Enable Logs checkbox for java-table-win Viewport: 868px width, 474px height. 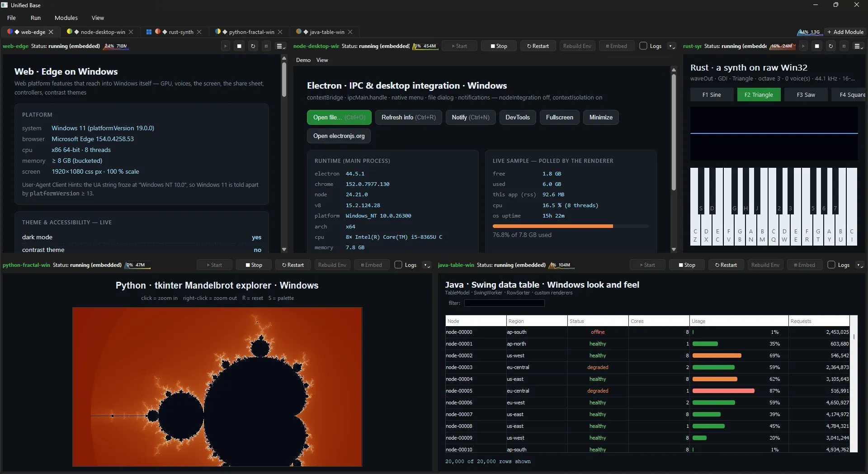click(x=831, y=265)
